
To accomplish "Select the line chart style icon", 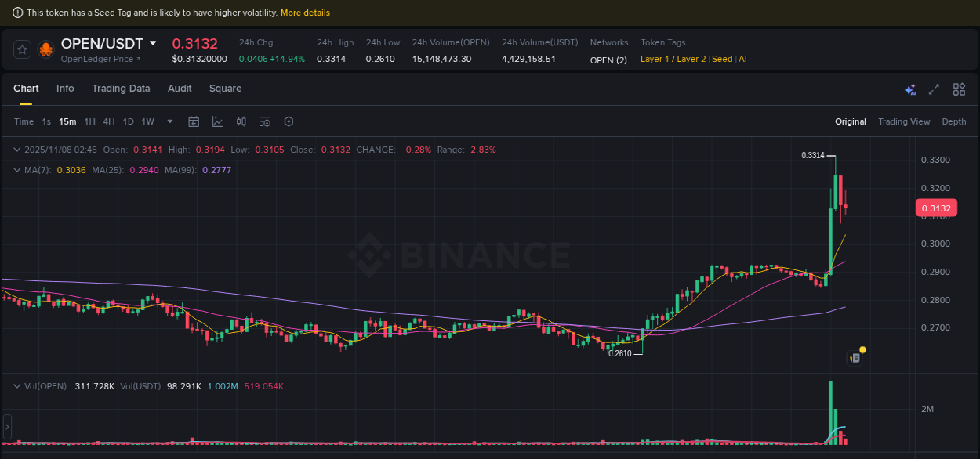I will (216, 121).
